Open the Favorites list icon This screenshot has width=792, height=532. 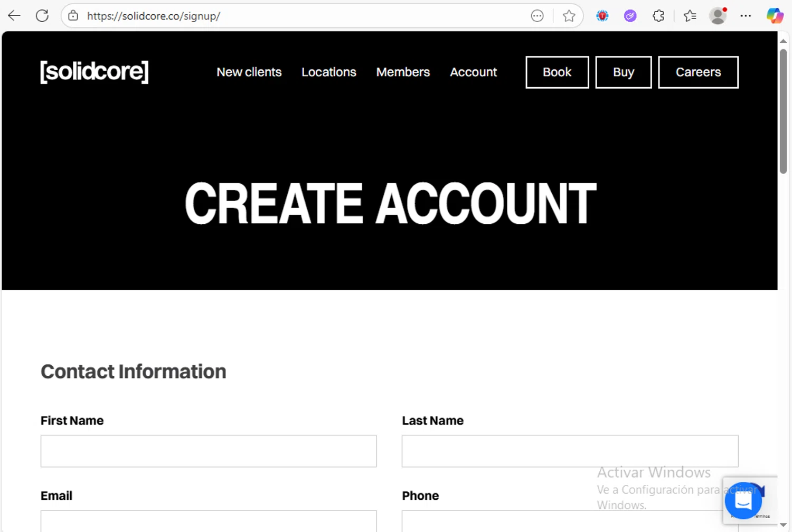(690, 16)
